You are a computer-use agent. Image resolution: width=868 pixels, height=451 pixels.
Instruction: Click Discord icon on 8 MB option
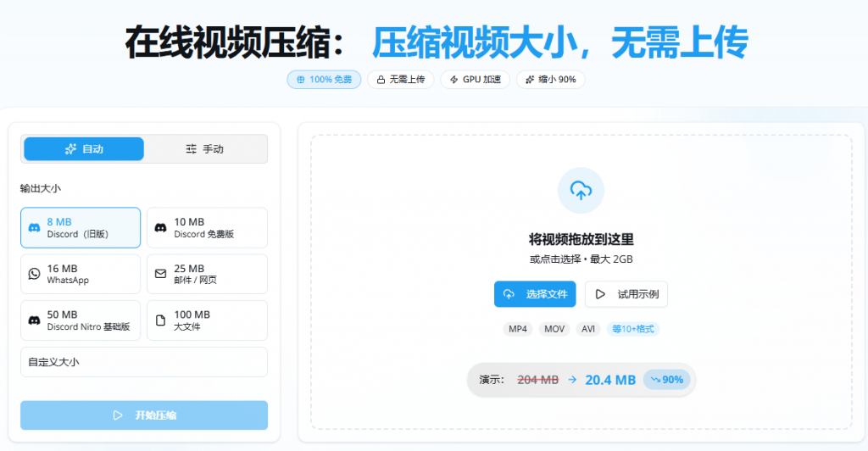(34, 228)
